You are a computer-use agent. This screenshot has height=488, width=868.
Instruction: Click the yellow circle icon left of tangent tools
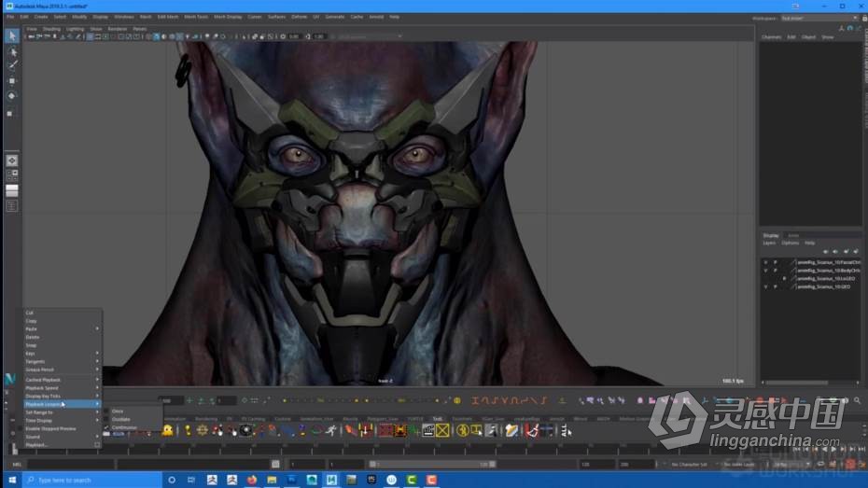coord(457,400)
